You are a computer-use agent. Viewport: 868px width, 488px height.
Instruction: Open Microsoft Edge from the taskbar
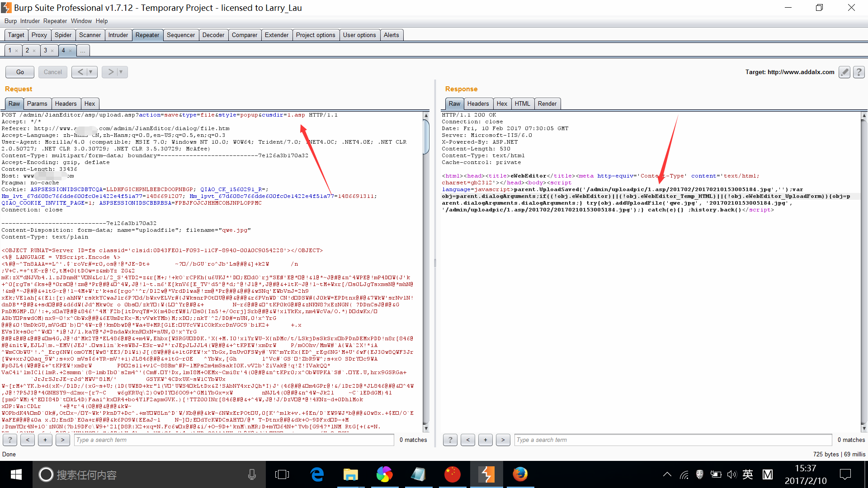pyautogui.click(x=317, y=474)
